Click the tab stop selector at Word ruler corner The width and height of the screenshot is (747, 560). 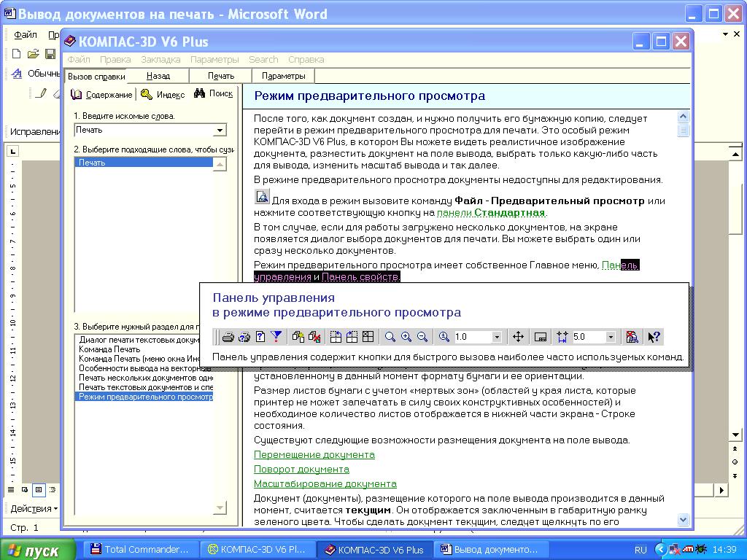coord(13,152)
